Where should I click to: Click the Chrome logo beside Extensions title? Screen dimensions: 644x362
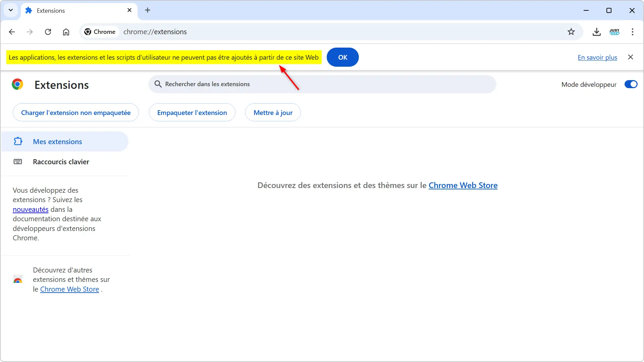[x=17, y=84]
